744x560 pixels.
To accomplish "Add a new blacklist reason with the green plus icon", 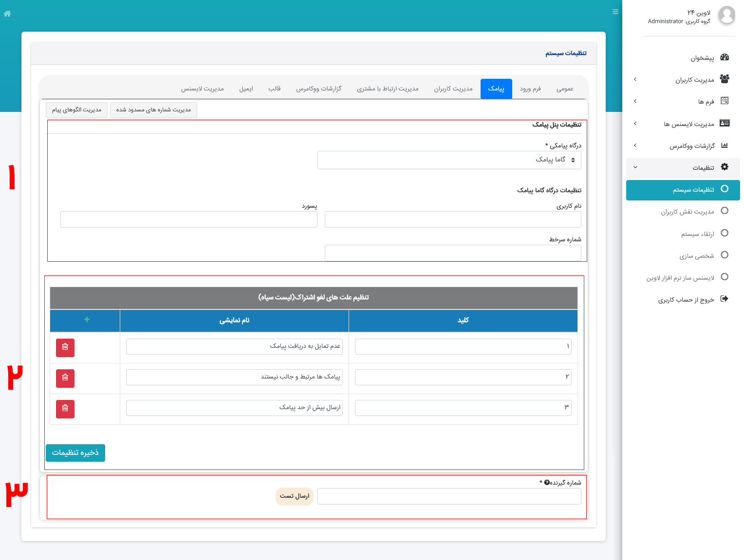I will (87, 320).
